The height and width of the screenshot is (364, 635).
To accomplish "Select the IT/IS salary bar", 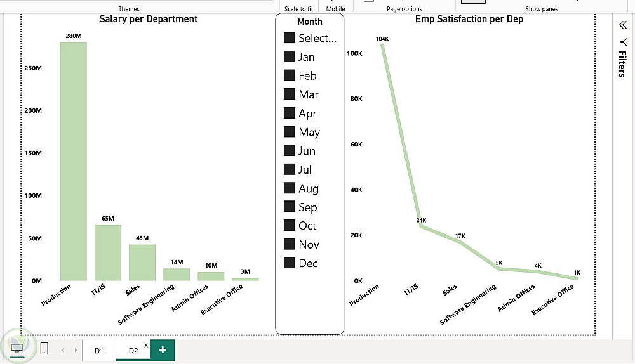I will (108, 253).
